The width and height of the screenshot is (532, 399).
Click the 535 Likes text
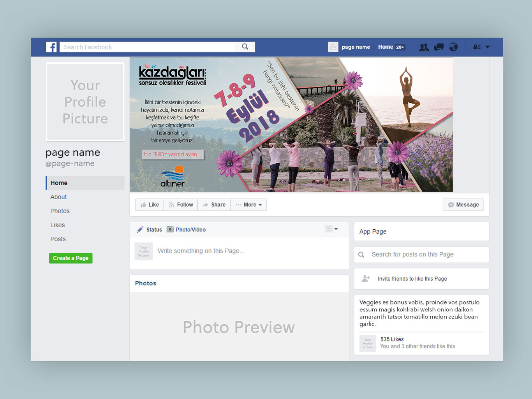pyautogui.click(x=392, y=339)
